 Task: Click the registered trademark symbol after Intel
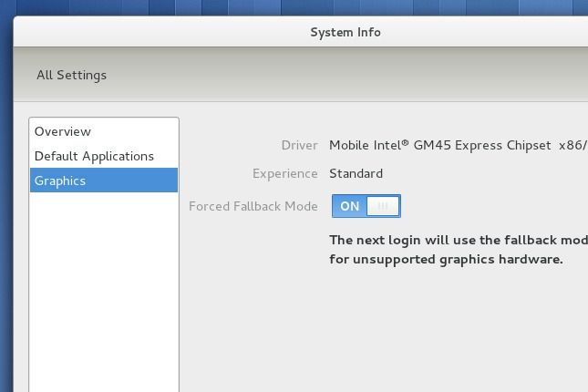tap(406, 143)
